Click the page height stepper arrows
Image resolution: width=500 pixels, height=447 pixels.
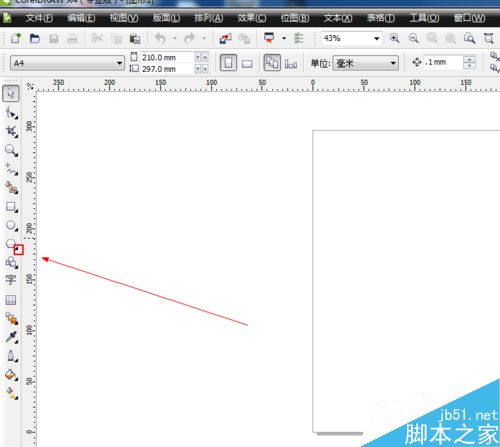201,69
